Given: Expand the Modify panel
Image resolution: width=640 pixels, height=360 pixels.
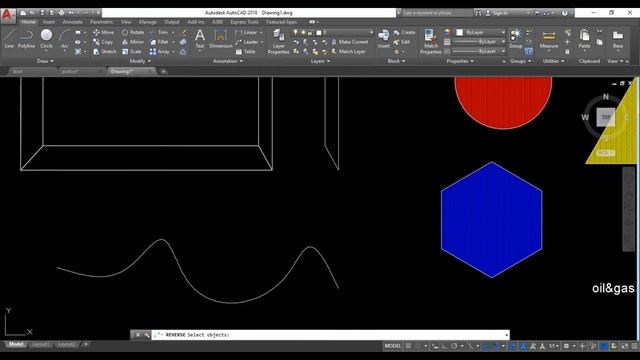Looking at the screenshot, I should pos(140,61).
